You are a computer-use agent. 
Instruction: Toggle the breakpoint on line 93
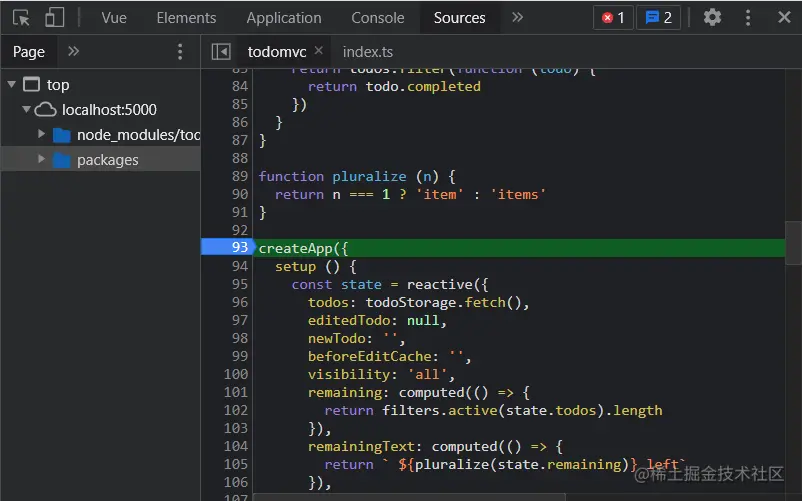coord(239,247)
